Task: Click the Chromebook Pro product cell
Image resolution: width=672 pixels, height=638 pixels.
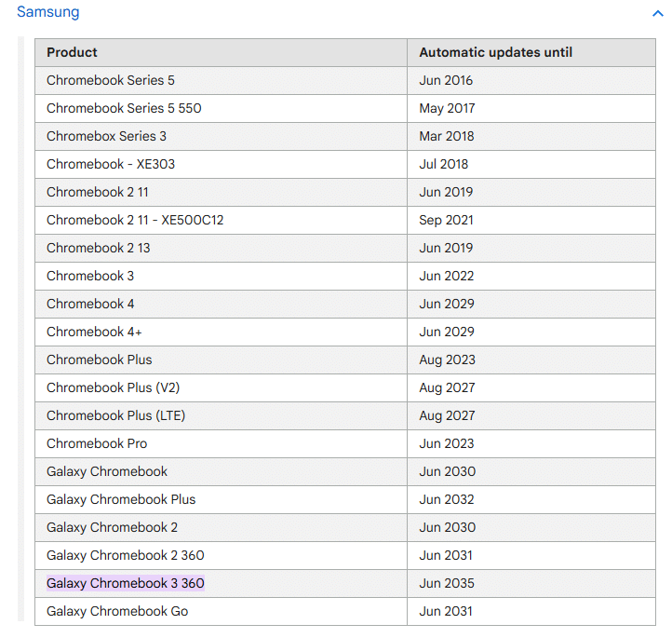Action: tap(97, 443)
